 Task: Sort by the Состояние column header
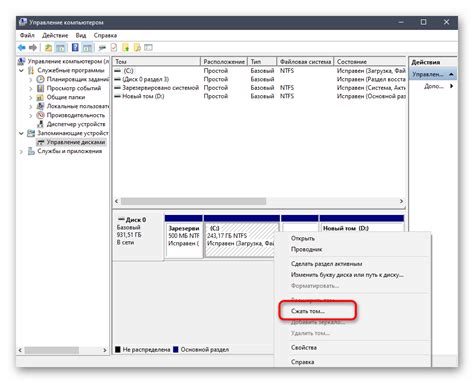[370, 62]
